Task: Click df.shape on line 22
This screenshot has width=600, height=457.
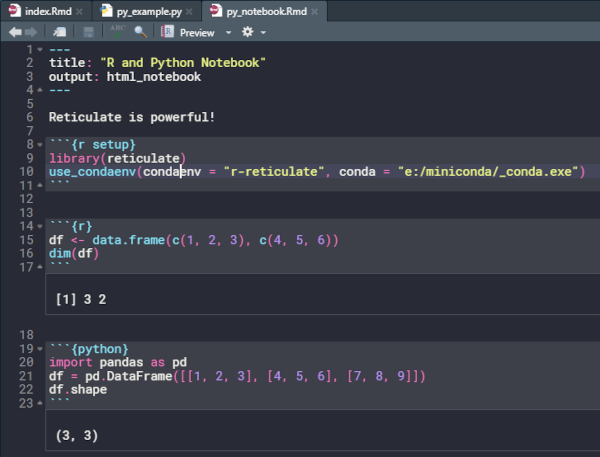Action: coord(78,390)
